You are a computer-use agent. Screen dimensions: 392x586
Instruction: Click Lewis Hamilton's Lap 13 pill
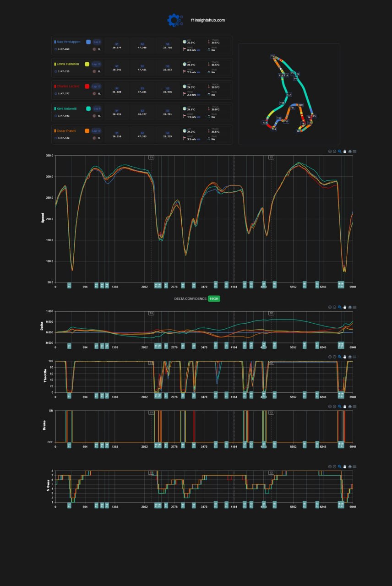click(x=97, y=64)
